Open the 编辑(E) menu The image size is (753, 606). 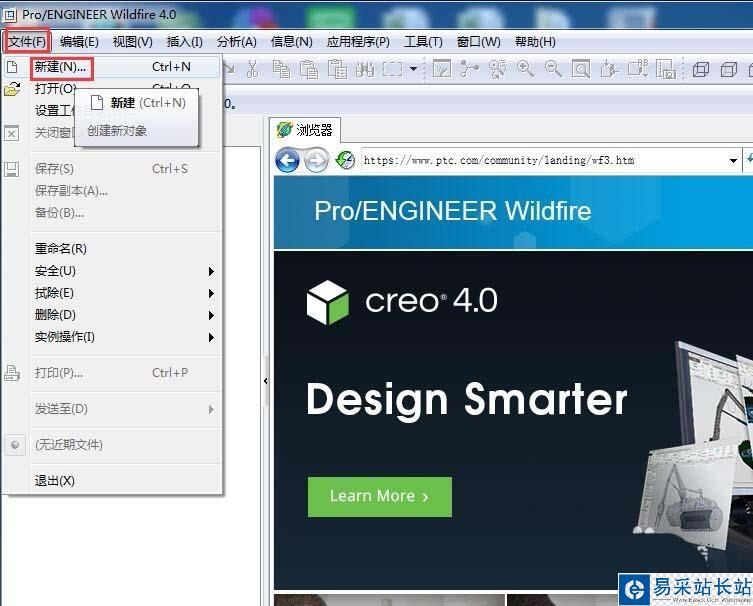79,42
